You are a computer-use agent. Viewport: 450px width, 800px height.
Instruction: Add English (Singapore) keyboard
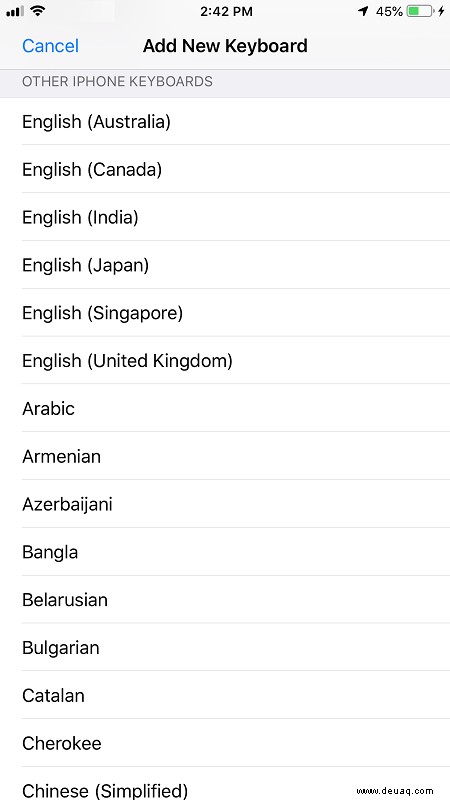click(225, 313)
